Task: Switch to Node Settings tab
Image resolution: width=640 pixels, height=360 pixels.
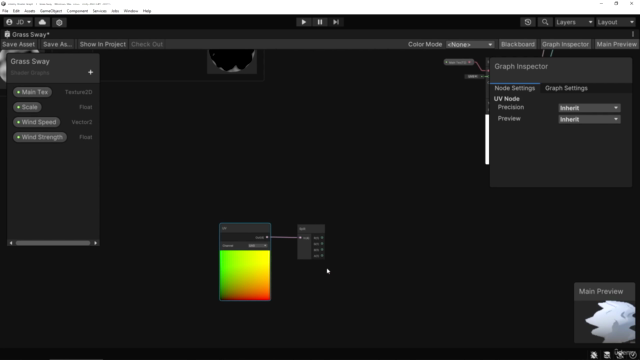Action: click(x=515, y=88)
